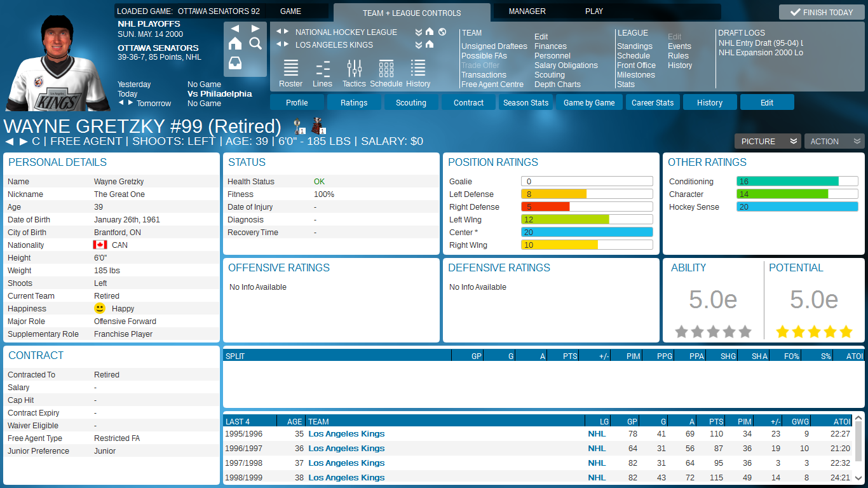View the first trophy icon next to Gretzky's name
This screenshot has width=868, height=488.
point(299,126)
